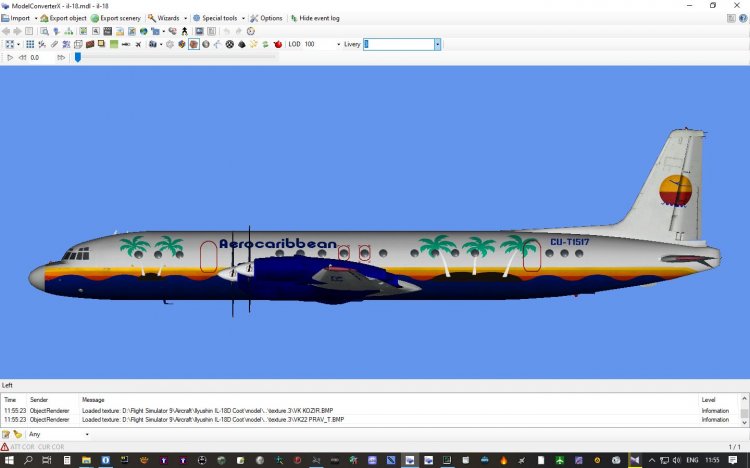Screen dimensions: 750x468
Task: Click the grey gear icon in third toolbar
Action: tap(170, 44)
